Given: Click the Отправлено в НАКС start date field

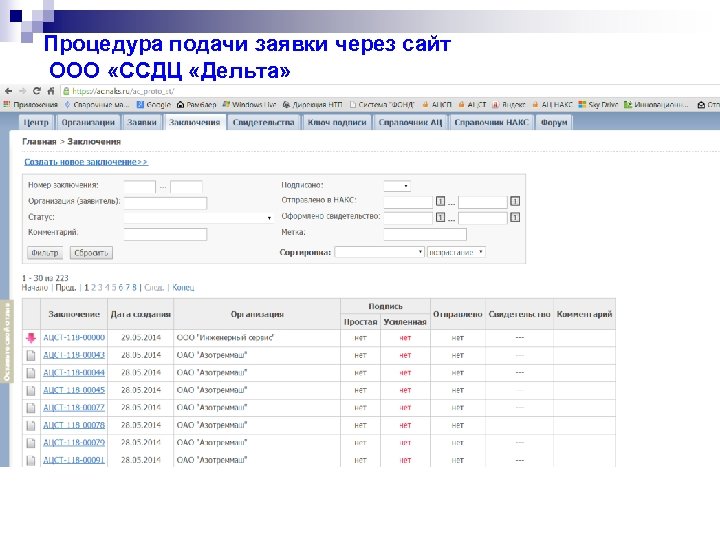Looking at the screenshot, I should coord(408,202).
